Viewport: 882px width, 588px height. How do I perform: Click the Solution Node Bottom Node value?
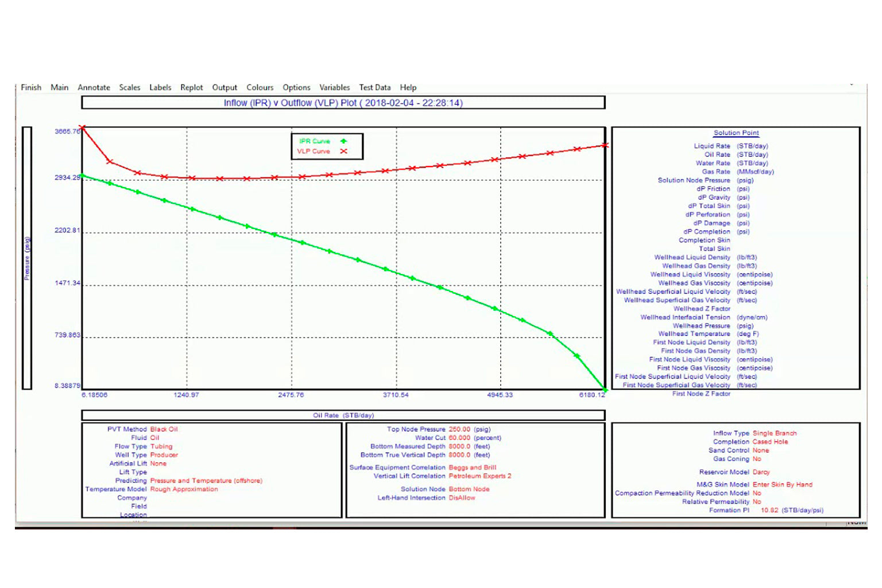coord(469,490)
